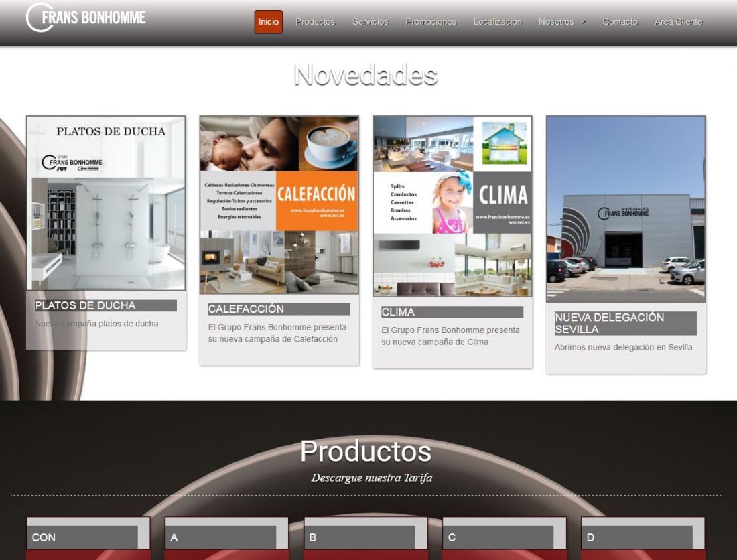This screenshot has width=737, height=560.
Task: Click the CLIMA card title
Action: click(x=452, y=312)
